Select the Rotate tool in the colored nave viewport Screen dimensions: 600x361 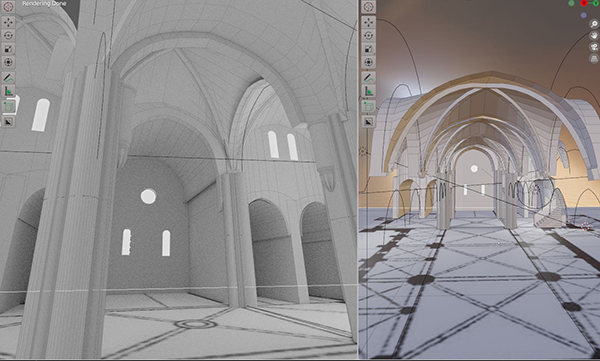point(368,35)
